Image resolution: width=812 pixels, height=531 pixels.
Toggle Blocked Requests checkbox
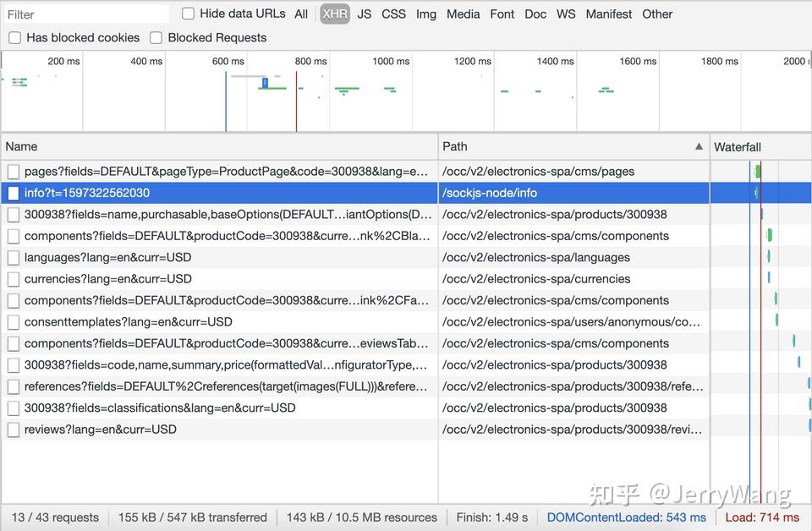(x=156, y=37)
